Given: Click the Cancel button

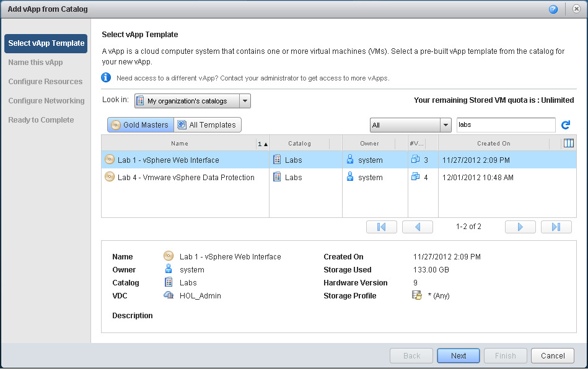Looking at the screenshot, I should 553,356.
